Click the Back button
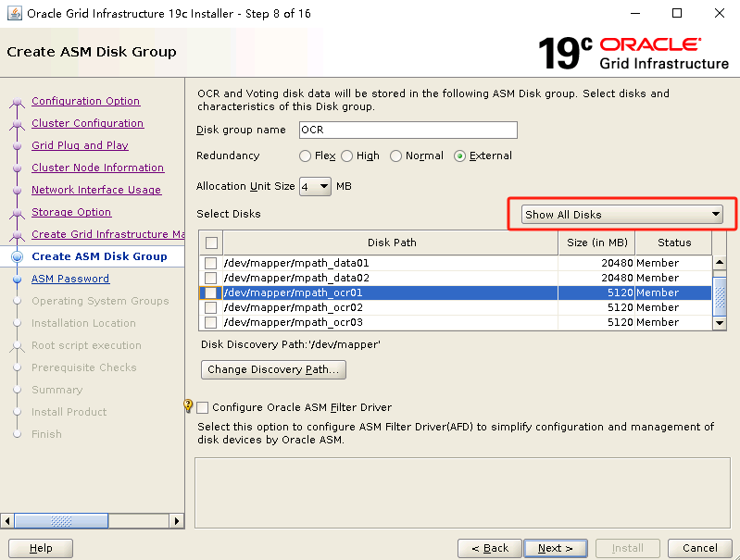This screenshot has width=740, height=560. pos(490,548)
